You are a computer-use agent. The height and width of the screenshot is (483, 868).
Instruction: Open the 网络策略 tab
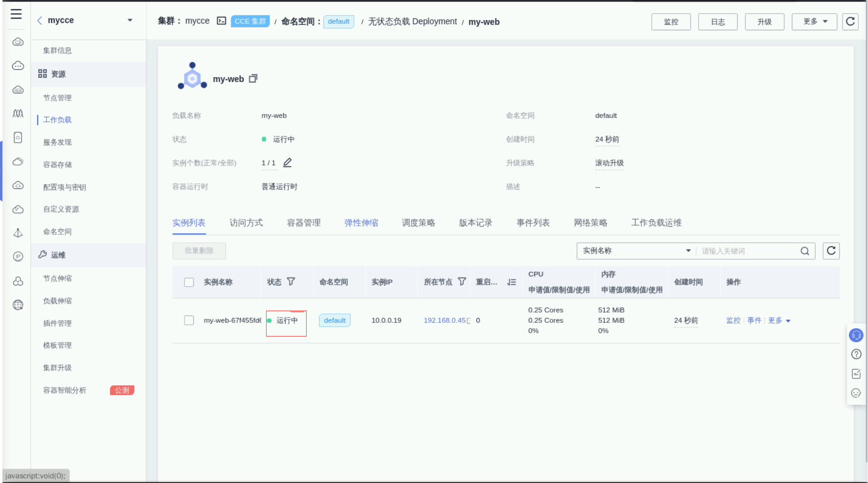point(591,223)
